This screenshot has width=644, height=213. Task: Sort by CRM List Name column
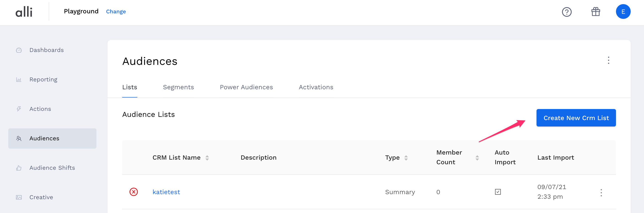207,157
